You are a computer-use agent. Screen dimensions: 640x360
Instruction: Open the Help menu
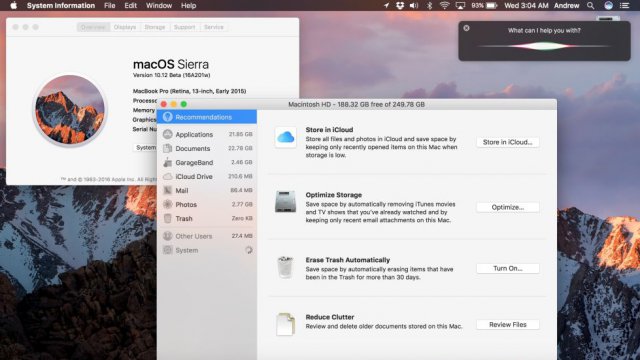(189, 6)
